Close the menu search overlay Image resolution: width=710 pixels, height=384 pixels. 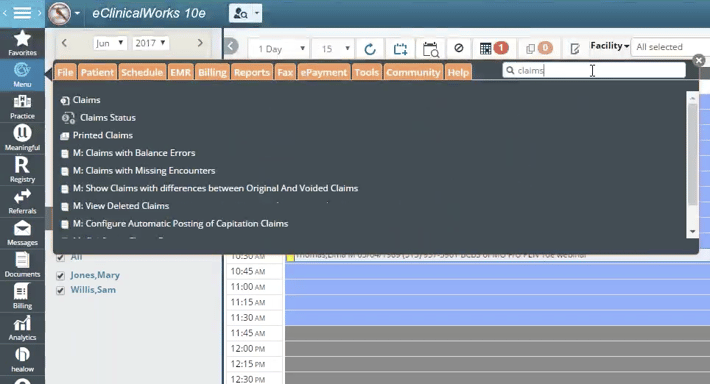click(699, 60)
